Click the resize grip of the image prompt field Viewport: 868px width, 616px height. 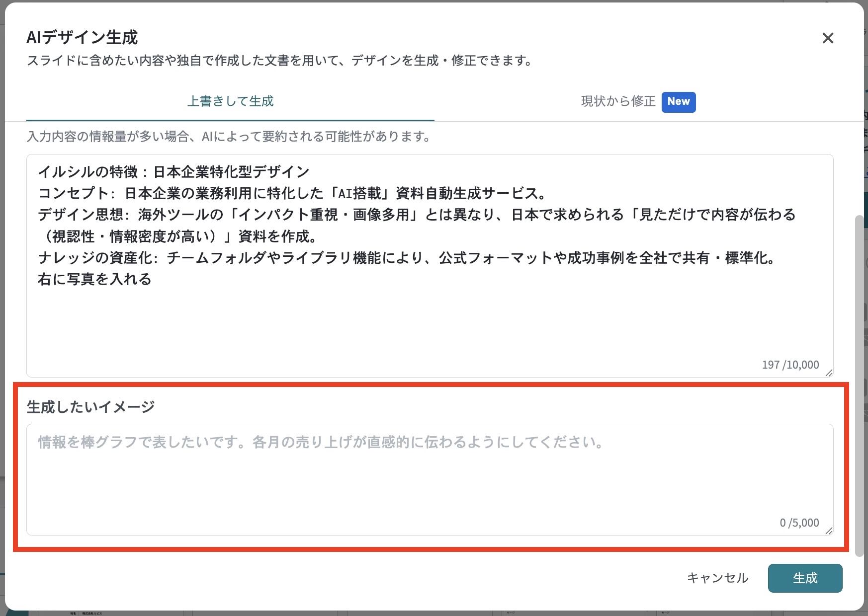pos(829,531)
